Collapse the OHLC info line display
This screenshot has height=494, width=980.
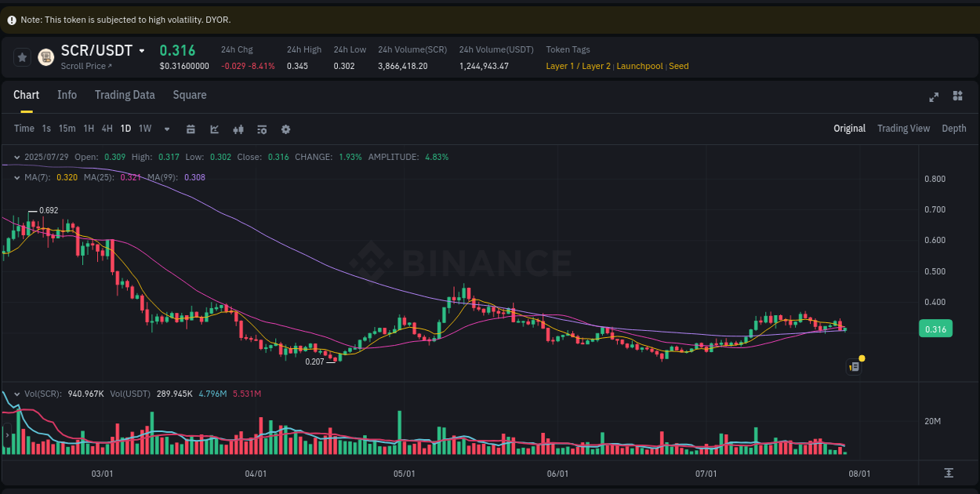click(16, 157)
